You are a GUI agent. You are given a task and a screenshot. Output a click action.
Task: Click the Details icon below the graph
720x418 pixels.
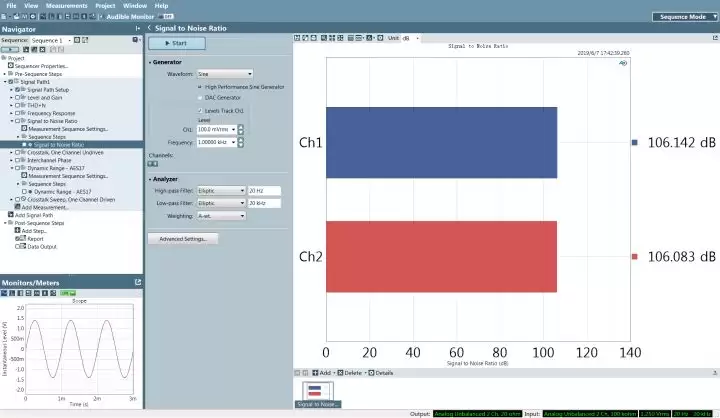point(371,373)
